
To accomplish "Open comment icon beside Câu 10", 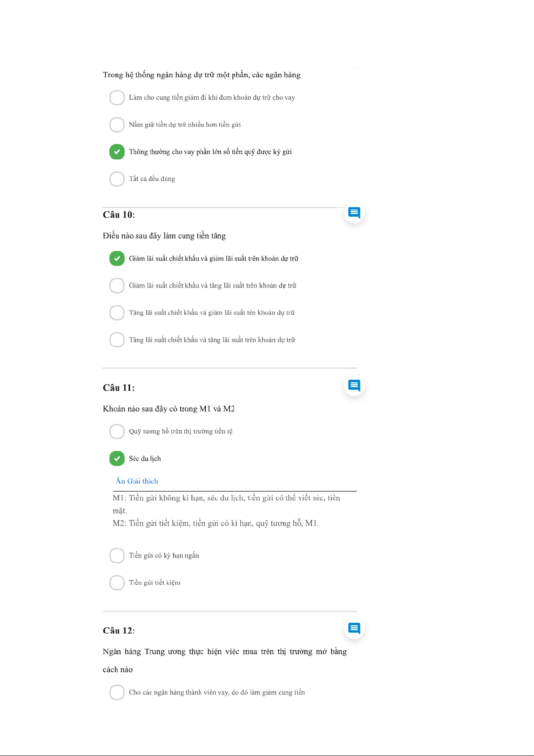I will coord(354,212).
